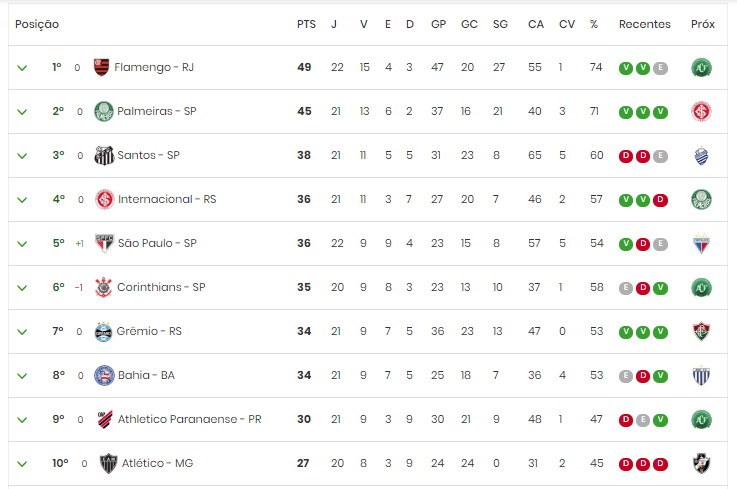Image resolution: width=737 pixels, height=489 pixels.
Task: Click Grêmio's next opponent Fluminense crest
Action: tap(702, 331)
